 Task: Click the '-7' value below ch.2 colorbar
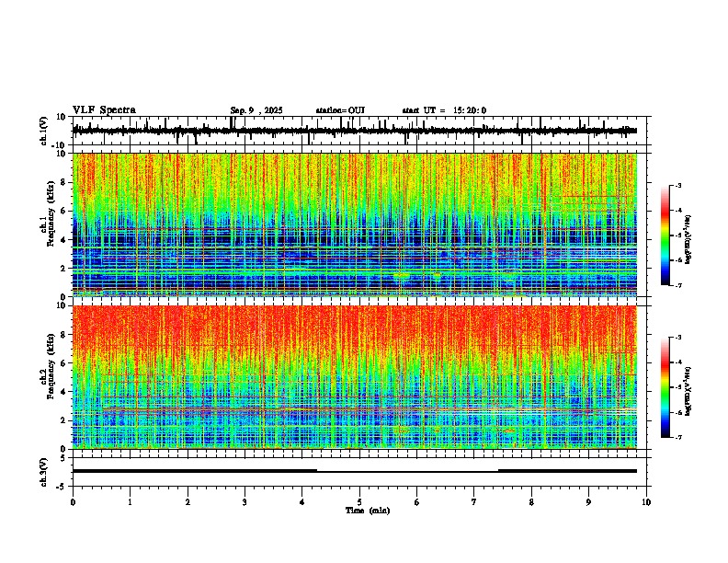[677, 438]
